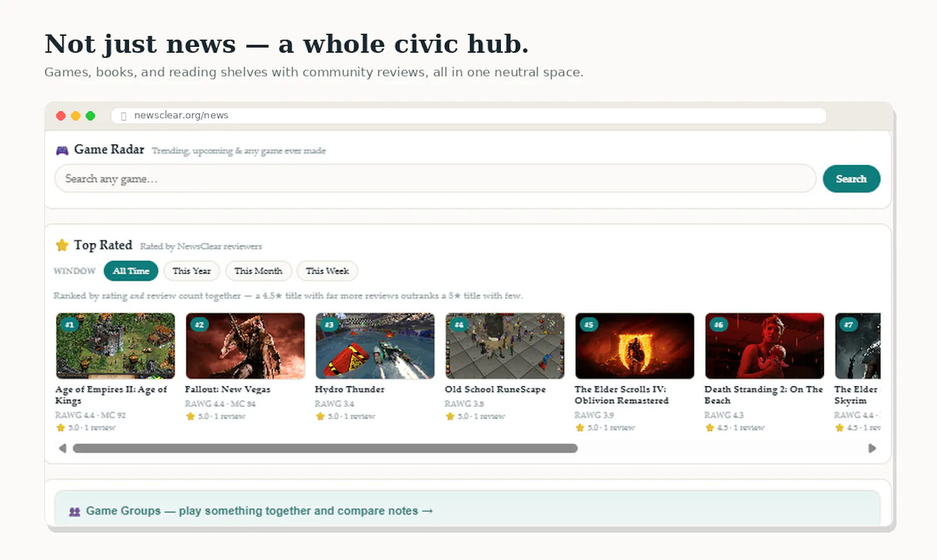
Task: Click the #3 rank badge on Hydro Thunder
Action: coord(329,324)
